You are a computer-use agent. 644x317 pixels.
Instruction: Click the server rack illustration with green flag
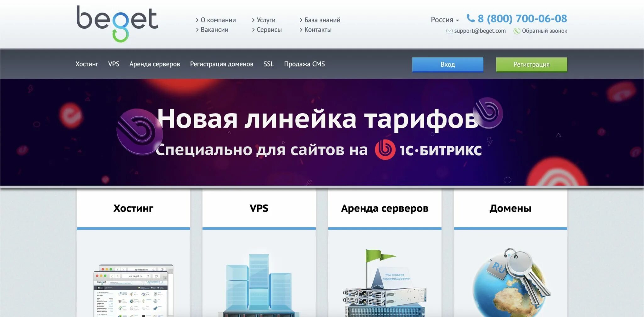click(x=384, y=292)
